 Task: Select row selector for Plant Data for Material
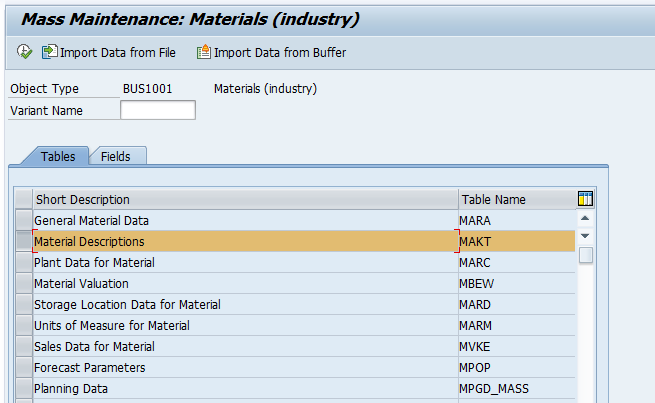pyautogui.click(x=23, y=262)
